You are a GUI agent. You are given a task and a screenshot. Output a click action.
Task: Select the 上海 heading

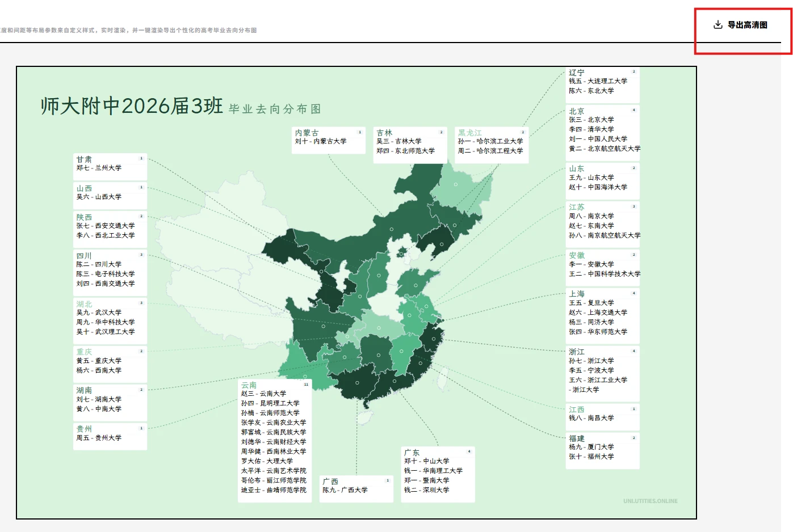[577, 294]
